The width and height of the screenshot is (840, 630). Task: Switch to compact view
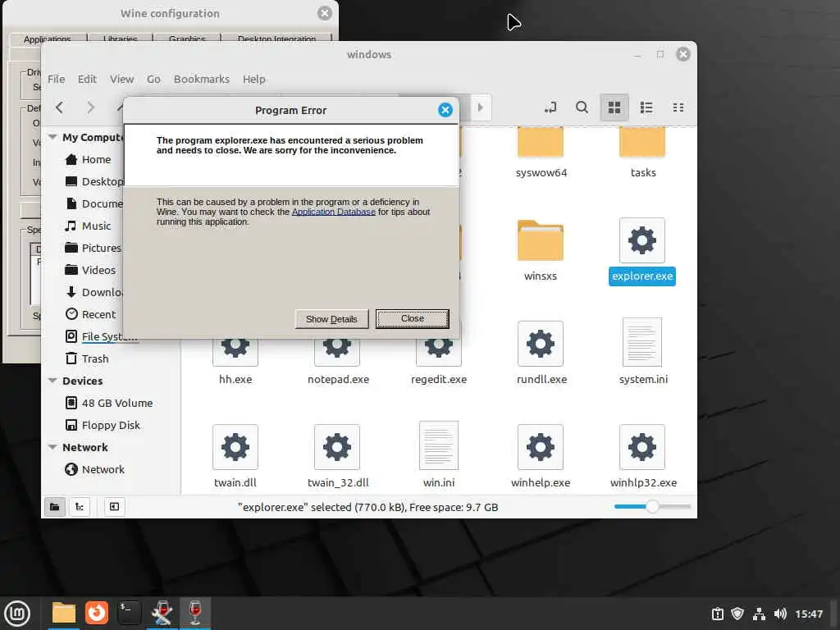pyautogui.click(x=678, y=107)
